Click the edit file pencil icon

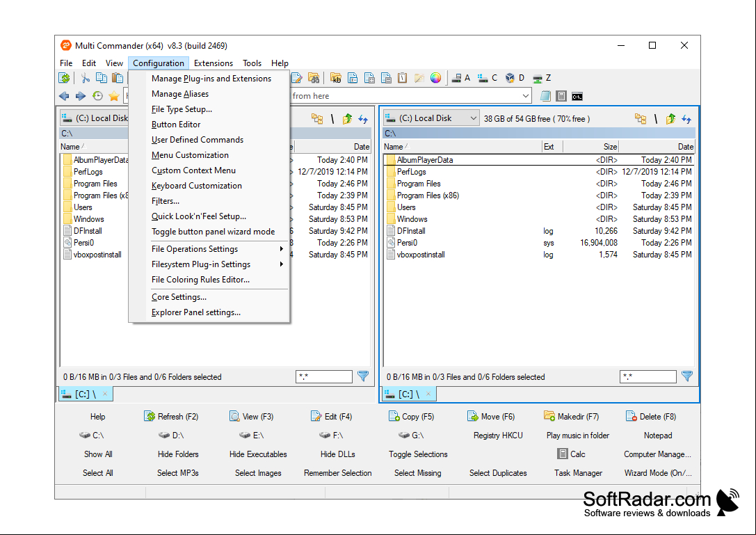[297, 78]
